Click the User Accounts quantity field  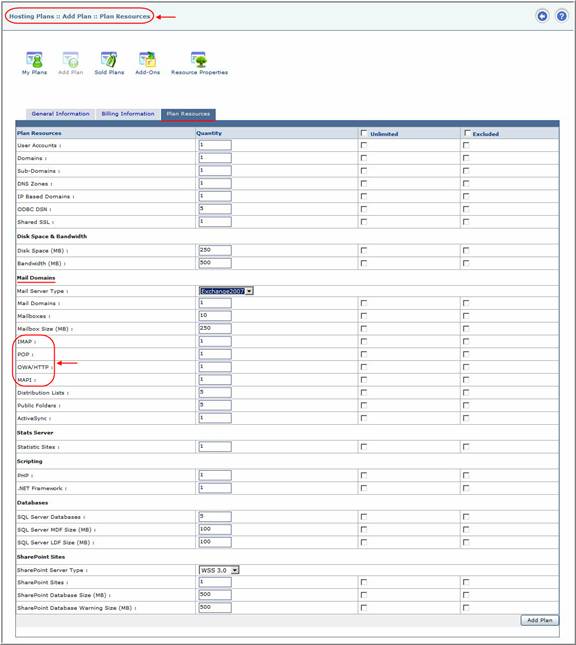point(215,145)
